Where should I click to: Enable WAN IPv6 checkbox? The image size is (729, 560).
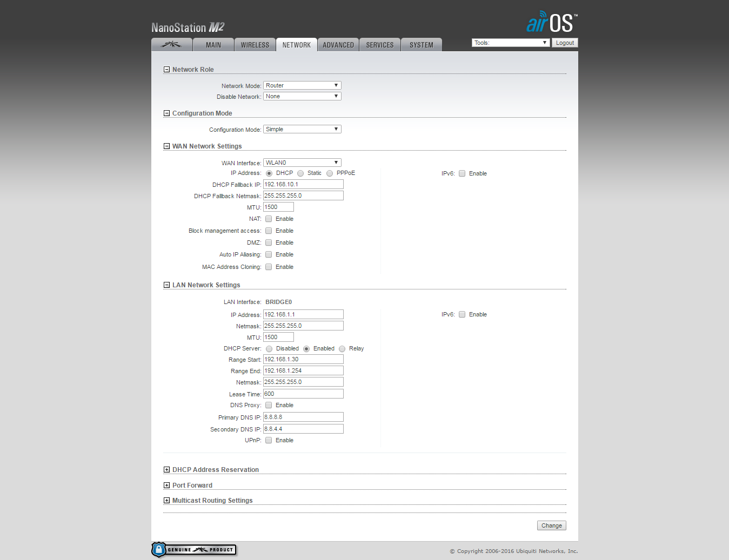(462, 173)
